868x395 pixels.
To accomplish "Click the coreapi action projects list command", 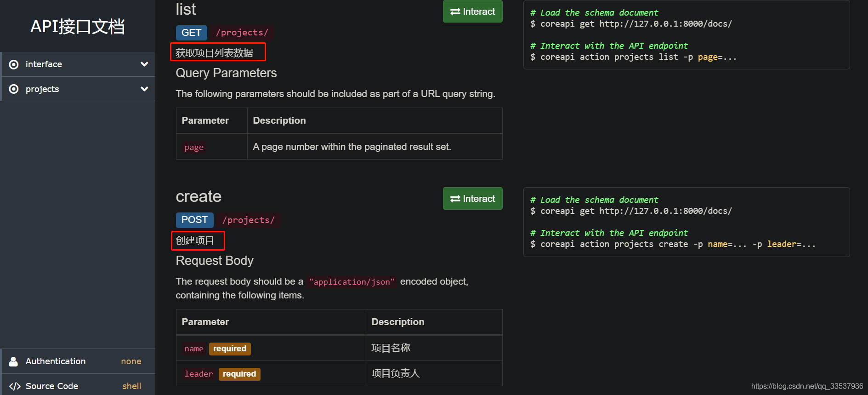I will [634, 57].
